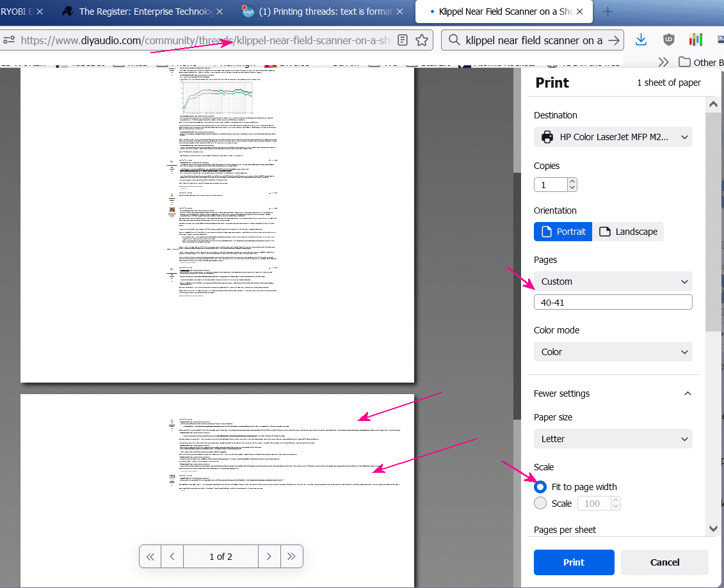The height and width of the screenshot is (588, 724).
Task: Close the RYOBI tab
Action: (x=40, y=12)
